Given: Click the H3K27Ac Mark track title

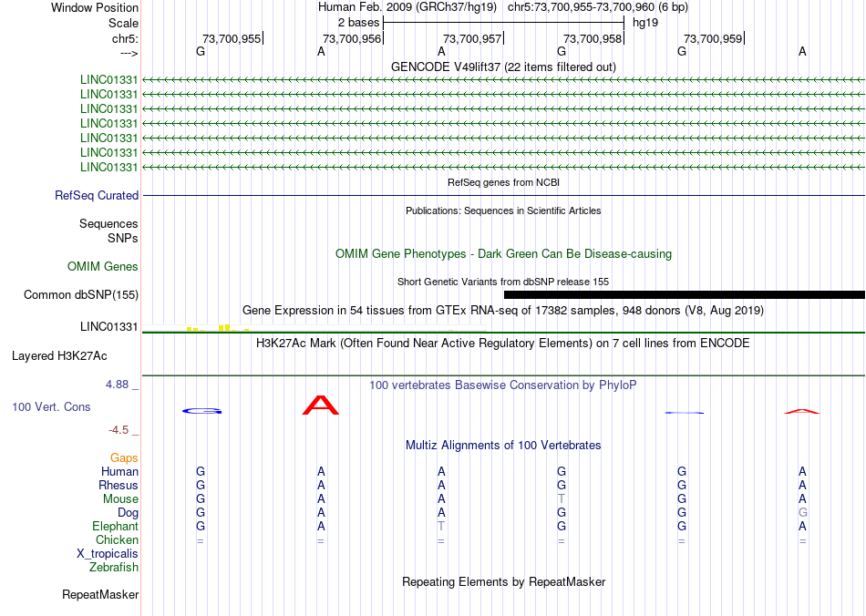Looking at the screenshot, I should (503, 343).
